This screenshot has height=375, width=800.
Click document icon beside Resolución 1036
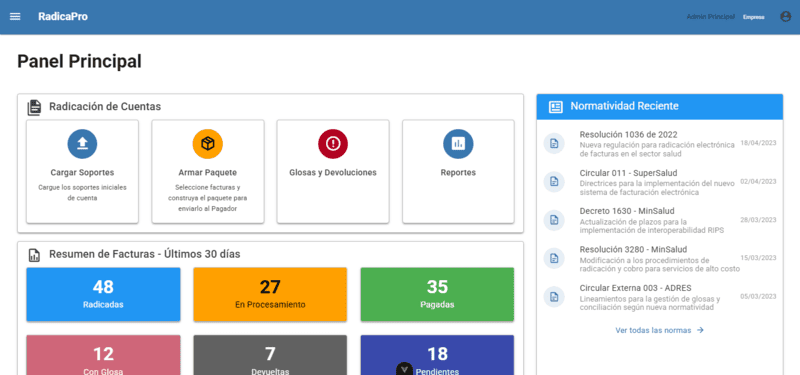click(x=554, y=144)
